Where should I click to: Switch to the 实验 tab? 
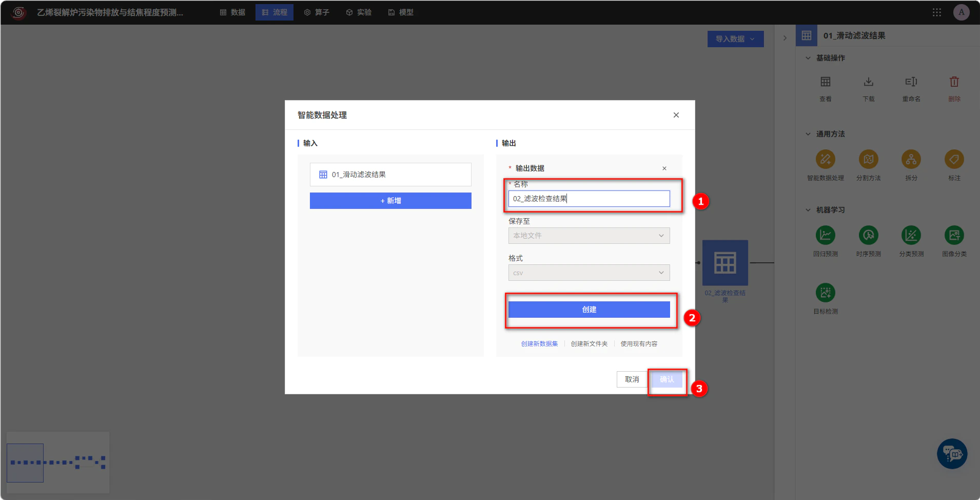[359, 12]
